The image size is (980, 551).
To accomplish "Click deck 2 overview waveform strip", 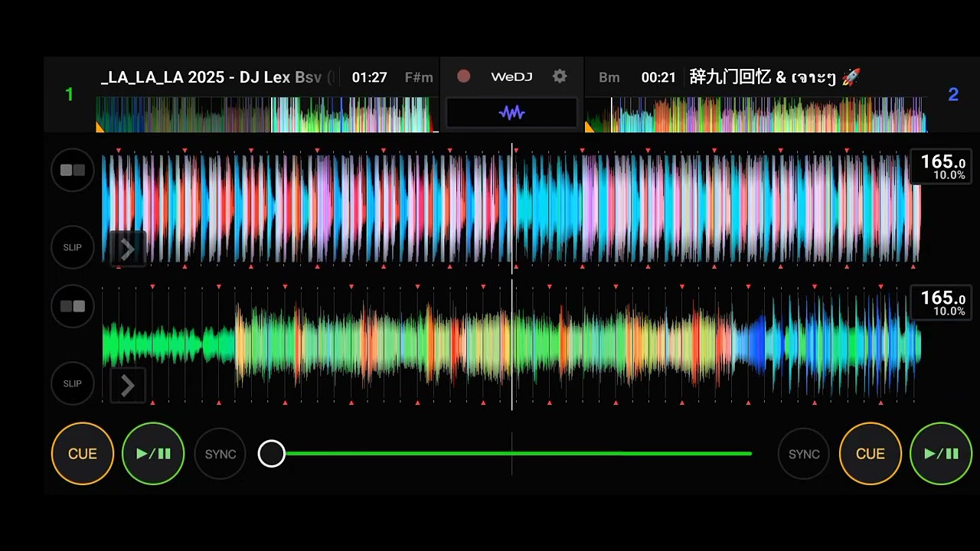I will pyautogui.click(x=756, y=115).
